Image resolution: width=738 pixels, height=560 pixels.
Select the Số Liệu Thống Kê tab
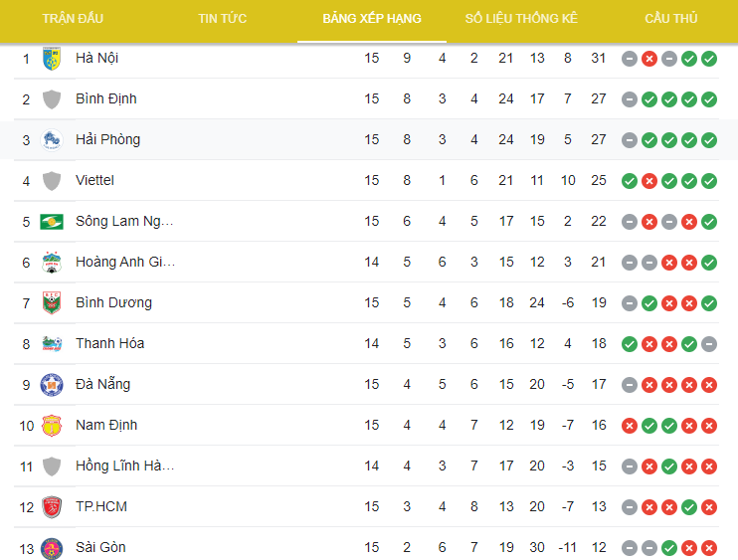point(521,19)
